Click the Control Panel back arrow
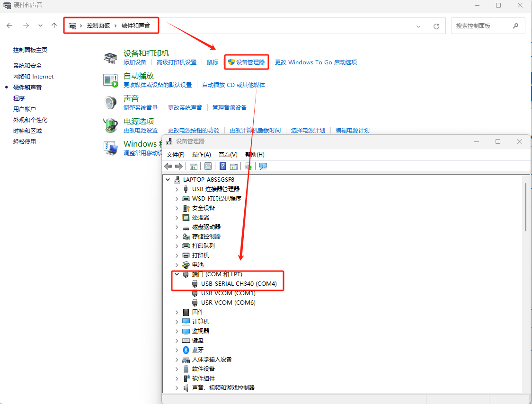The image size is (532, 404). pyautogui.click(x=9, y=26)
